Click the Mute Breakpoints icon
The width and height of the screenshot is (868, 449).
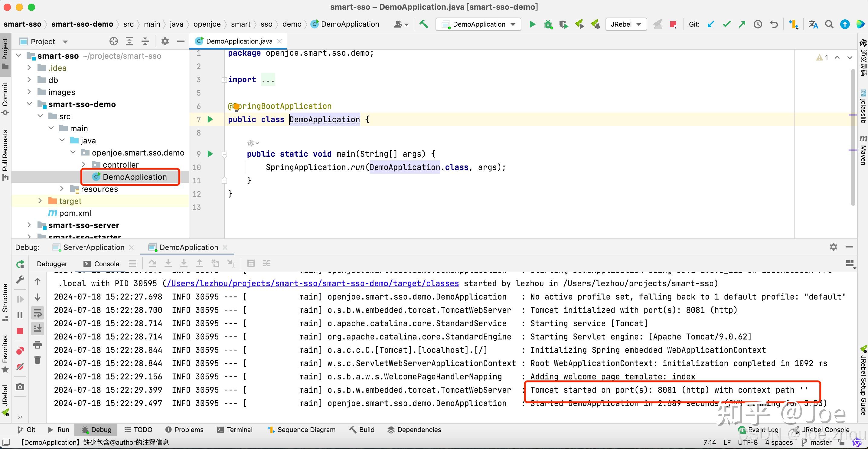(x=20, y=366)
